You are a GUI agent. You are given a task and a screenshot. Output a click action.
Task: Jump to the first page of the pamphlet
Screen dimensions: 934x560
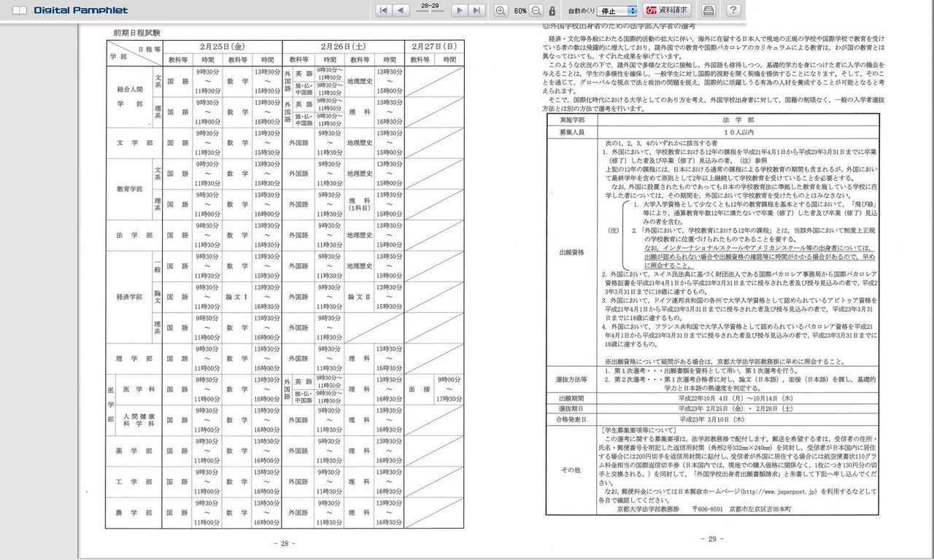384,10
